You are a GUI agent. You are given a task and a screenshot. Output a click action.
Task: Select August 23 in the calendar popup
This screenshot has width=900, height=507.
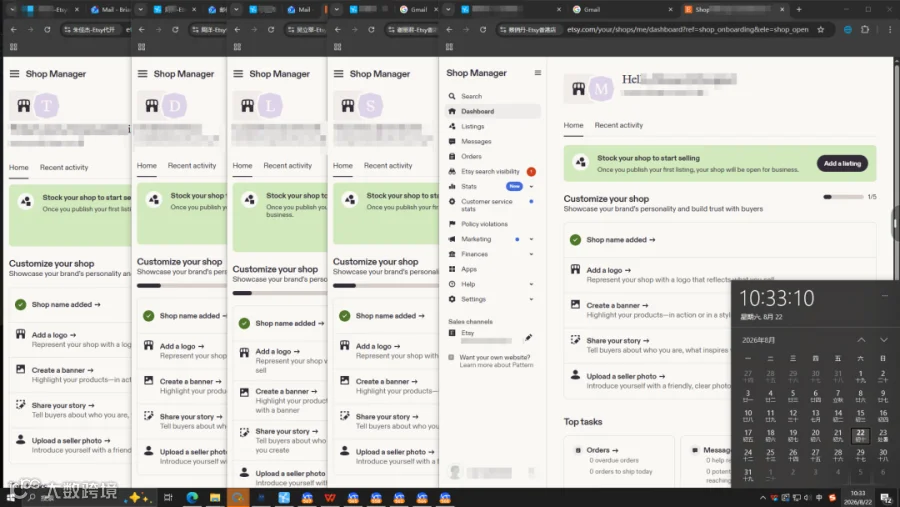883,435
